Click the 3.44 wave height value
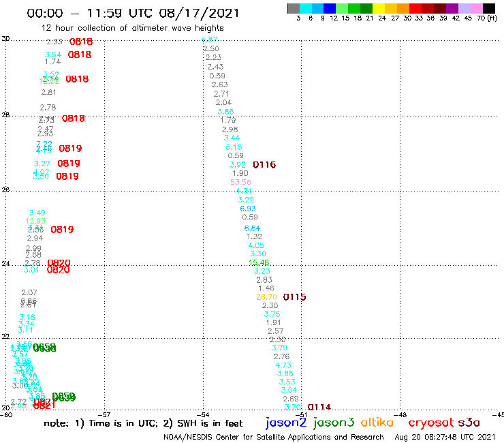 pos(232,138)
